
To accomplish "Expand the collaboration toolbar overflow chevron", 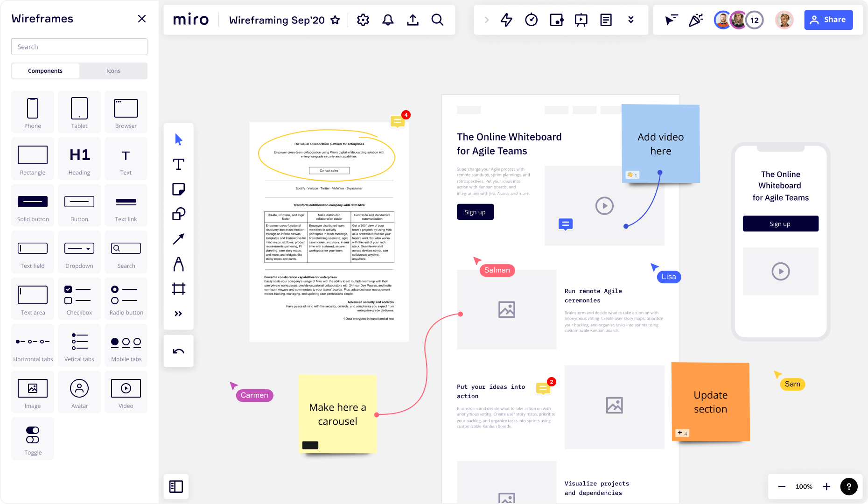I will tap(631, 20).
